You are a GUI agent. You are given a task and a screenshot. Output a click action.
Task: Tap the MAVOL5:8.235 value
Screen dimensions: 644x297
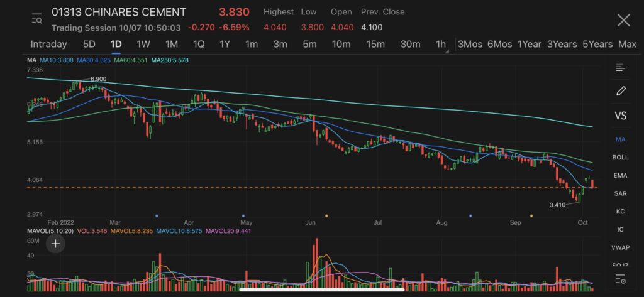[131, 231]
